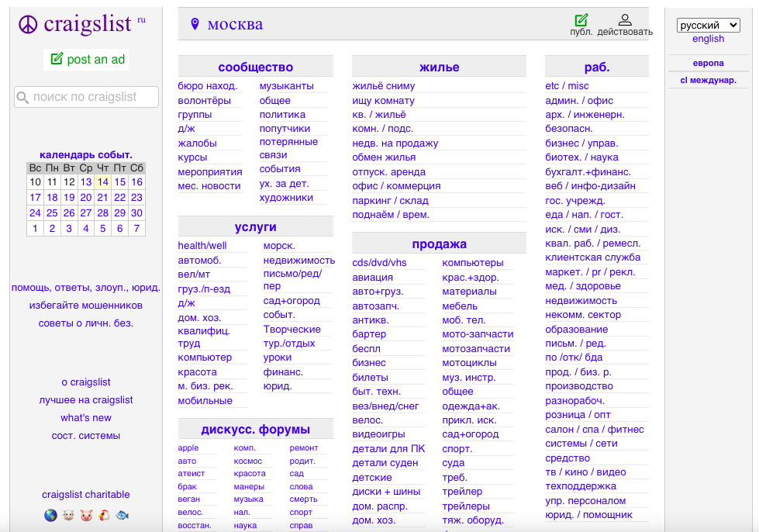The image size is (759, 532).
Task: Click the craigslist peace sign logo
Action: pos(28,24)
